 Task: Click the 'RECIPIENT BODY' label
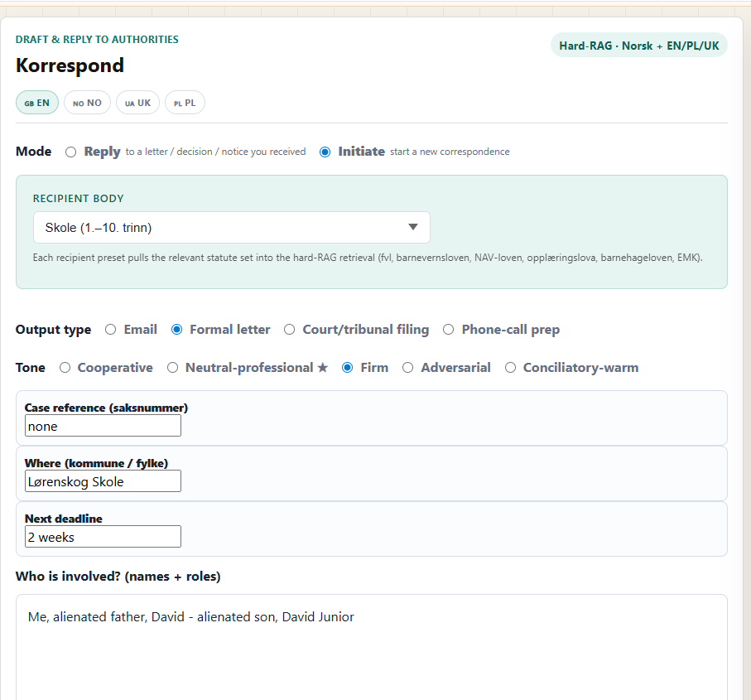(x=79, y=198)
